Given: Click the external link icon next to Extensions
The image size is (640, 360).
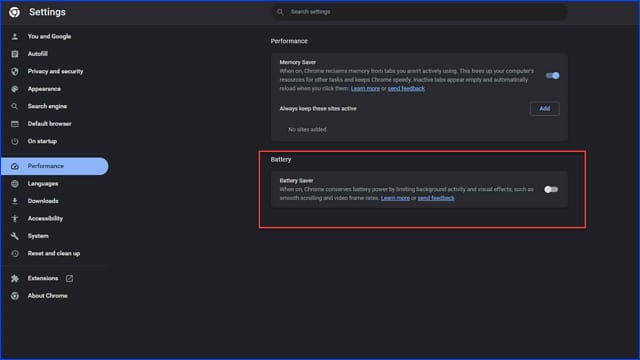Looking at the screenshot, I should coord(69,278).
